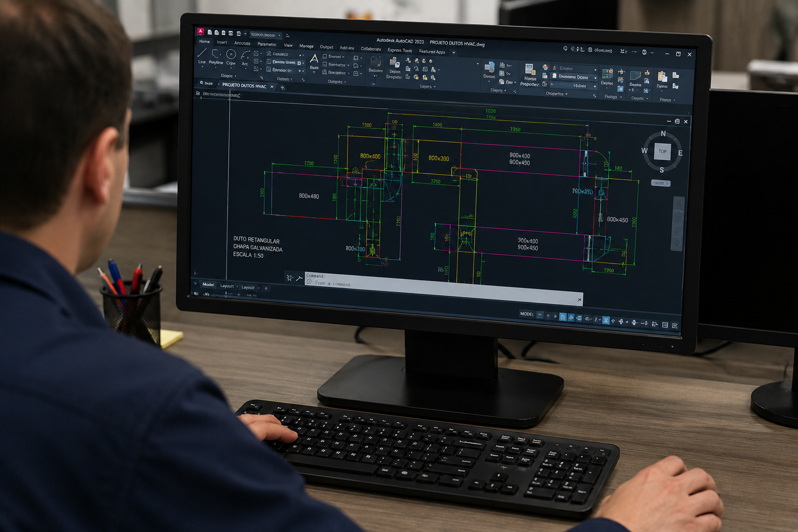Open the object color dropdown in Properties
The image size is (798, 532).
pyautogui.click(x=574, y=69)
